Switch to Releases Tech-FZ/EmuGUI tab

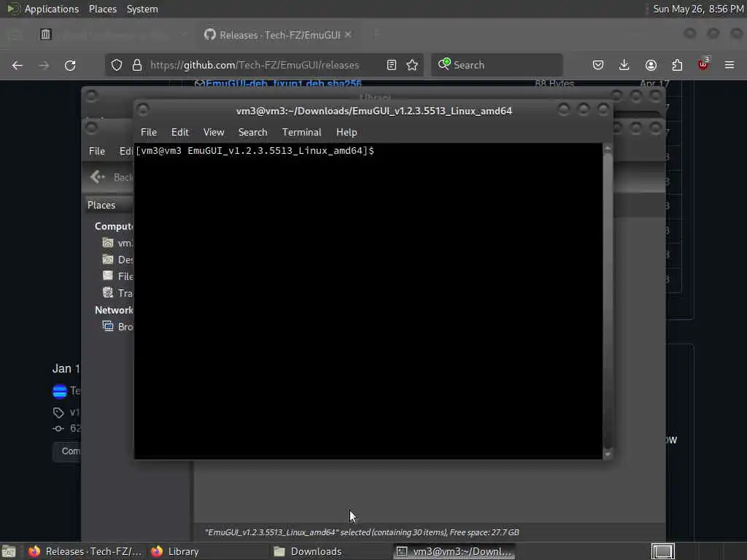tap(279, 35)
